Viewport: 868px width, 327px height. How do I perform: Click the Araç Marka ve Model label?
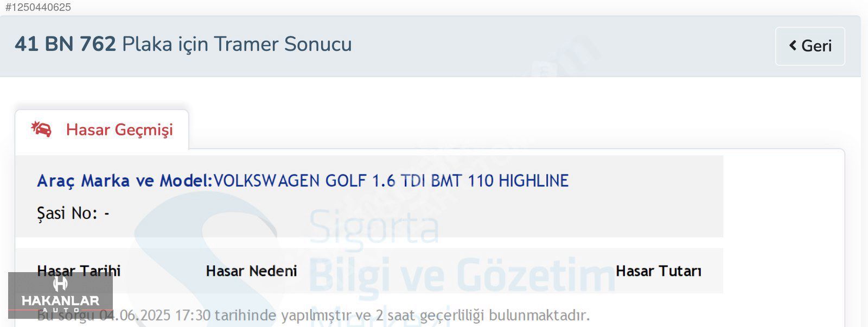pos(125,180)
